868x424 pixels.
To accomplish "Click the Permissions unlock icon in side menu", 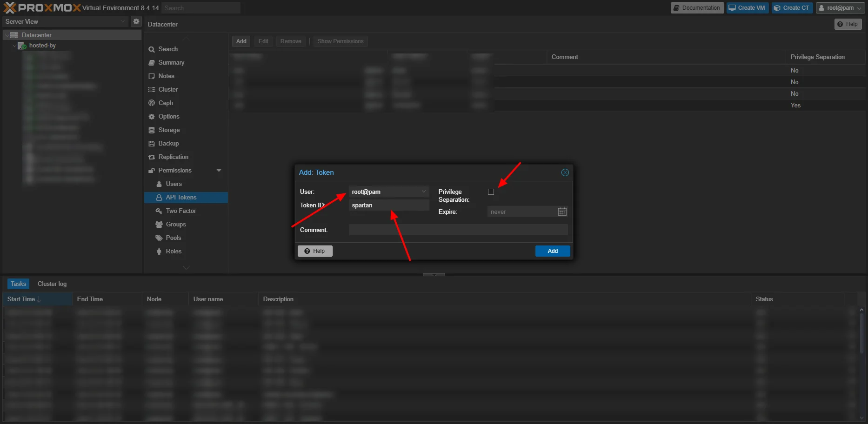I will 152,171.
